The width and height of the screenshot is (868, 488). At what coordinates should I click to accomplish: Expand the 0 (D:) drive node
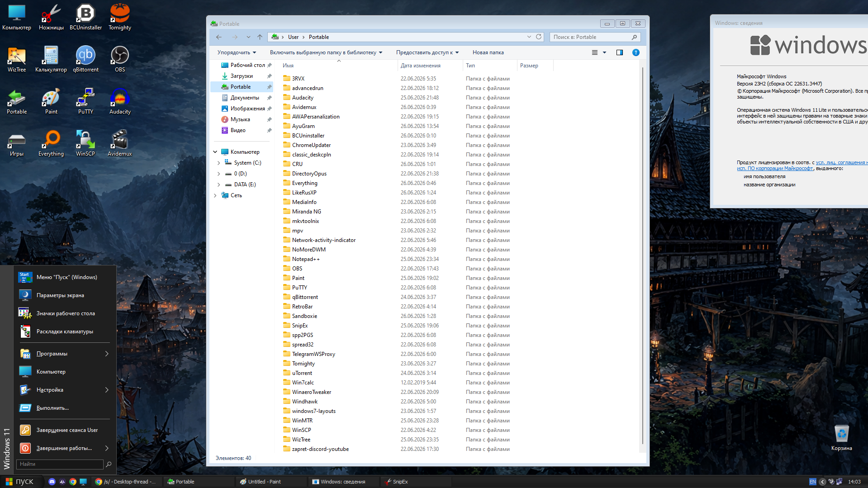(219, 174)
